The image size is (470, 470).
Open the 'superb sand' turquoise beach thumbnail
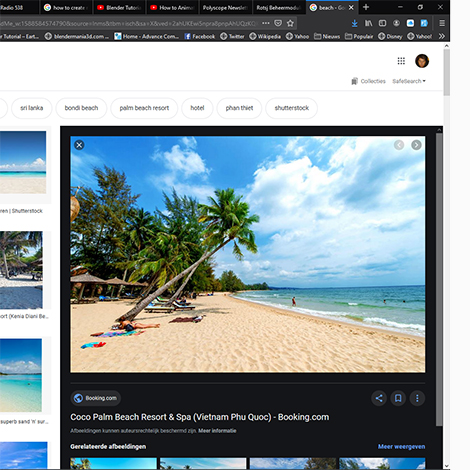(x=21, y=375)
